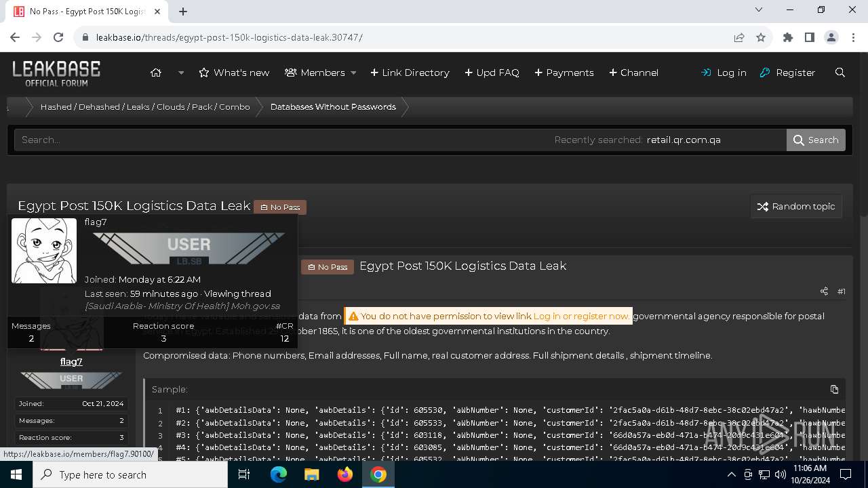Open Chrome from taskbar
868x488 pixels.
point(378,474)
